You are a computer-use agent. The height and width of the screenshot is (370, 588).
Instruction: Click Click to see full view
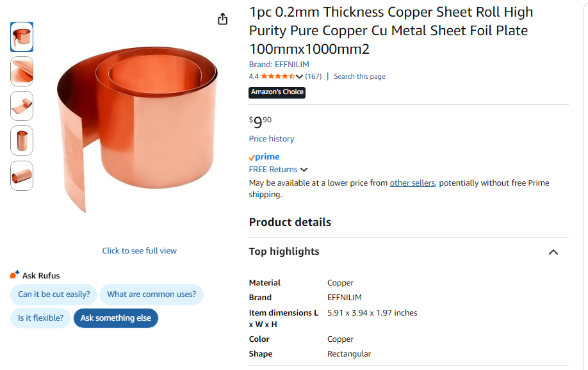[139, 250]
